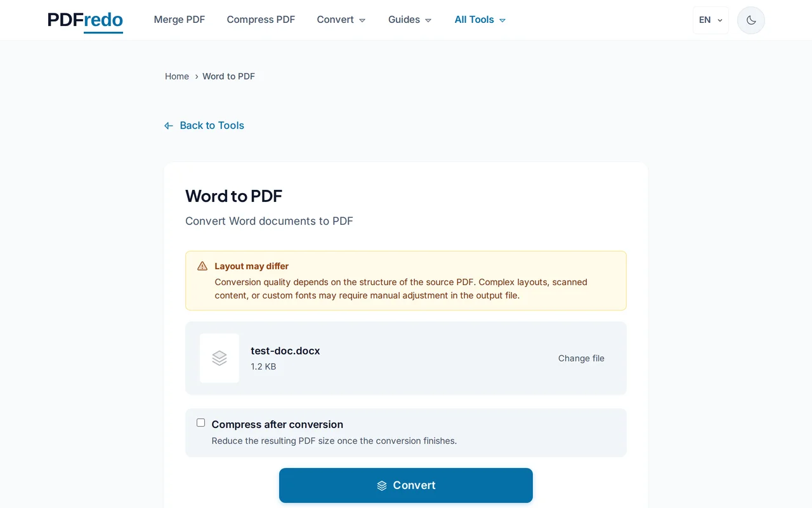Open the Guides menu
The width and height of the screenshot is (812, 508).
click(409, 20)
